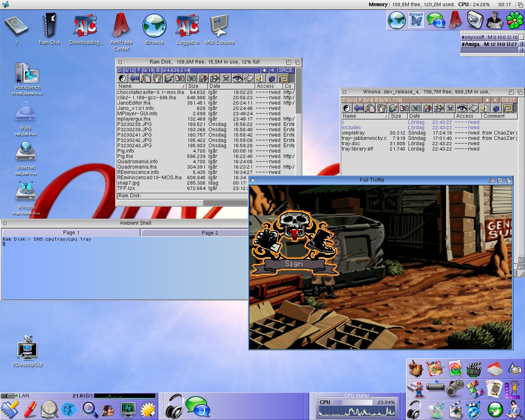Toggle the LAN ON/OFF switch
This screenshot has width=525, height=420.
tap(7, 396)
